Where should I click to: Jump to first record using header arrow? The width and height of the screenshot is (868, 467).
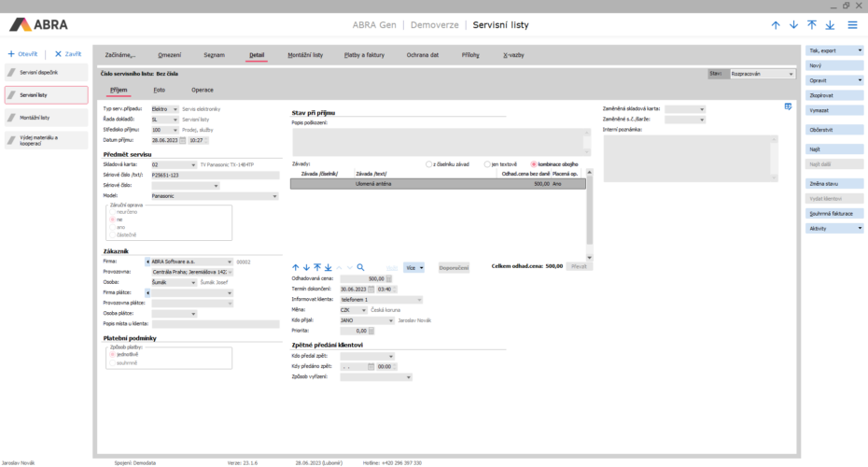tap(813, 23)
